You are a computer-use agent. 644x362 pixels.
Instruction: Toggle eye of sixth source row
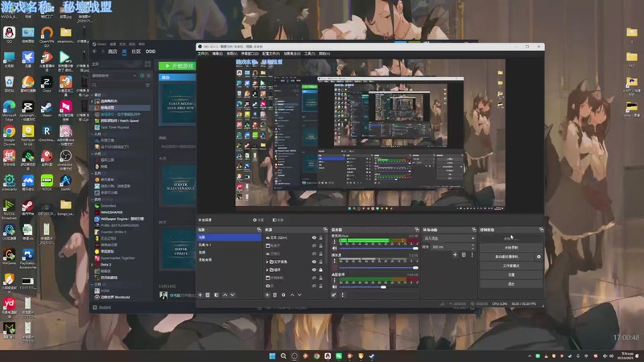click(314, 278)
